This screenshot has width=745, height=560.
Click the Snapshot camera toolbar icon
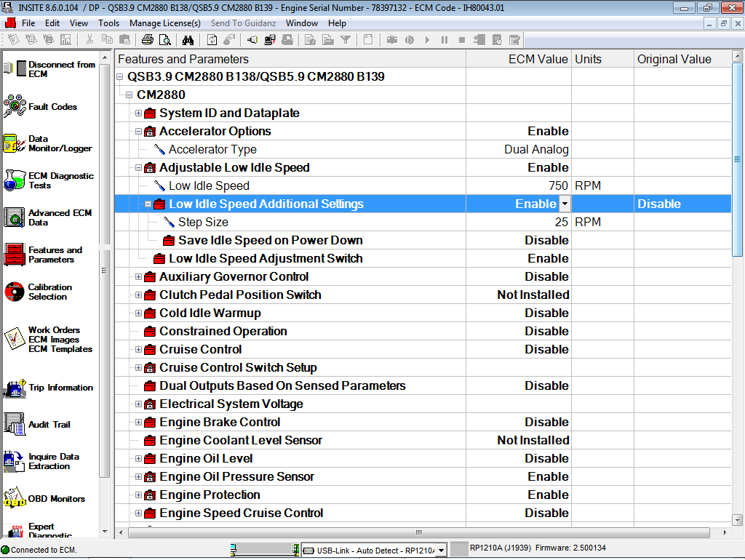coord(392,40)
